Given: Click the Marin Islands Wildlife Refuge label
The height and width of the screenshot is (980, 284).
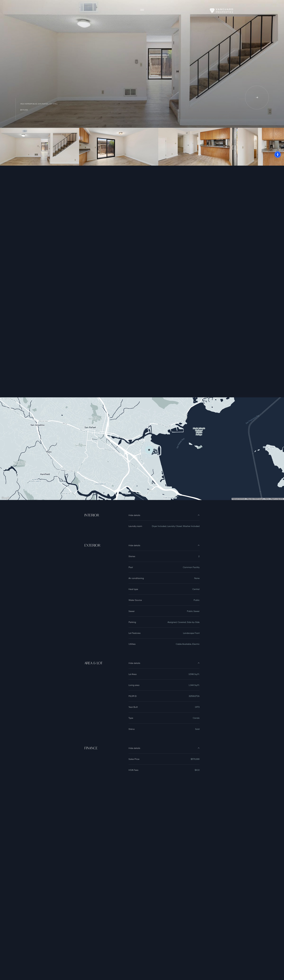Looking at the screenshot, I should click(x=199, y=431).
